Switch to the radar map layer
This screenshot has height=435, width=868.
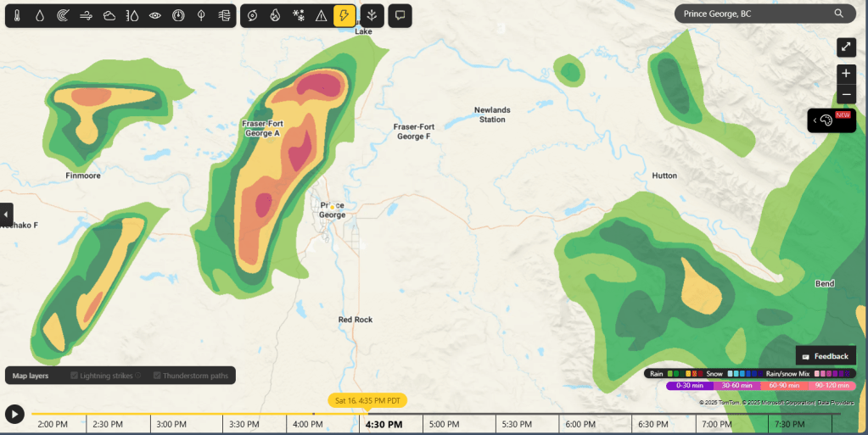63,15
